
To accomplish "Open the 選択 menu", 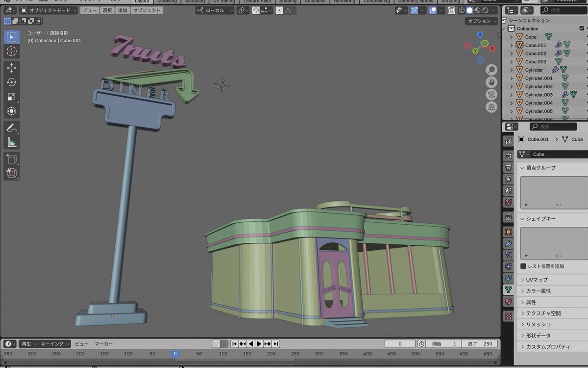I will 107,10.
